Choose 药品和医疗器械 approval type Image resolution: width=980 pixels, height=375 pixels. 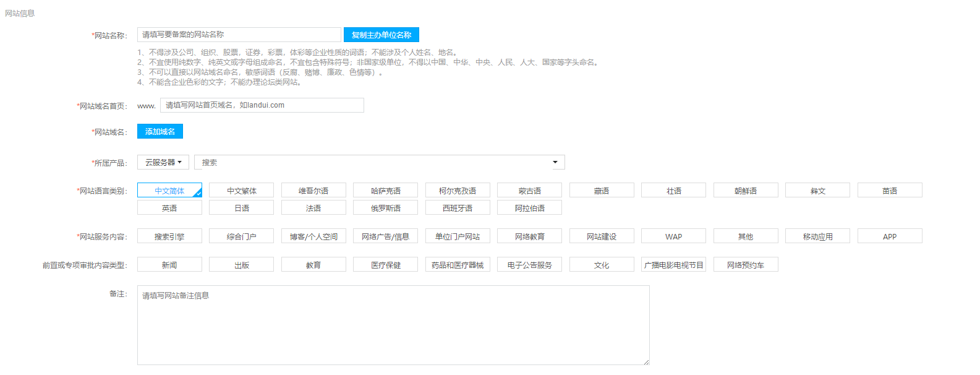coord(458,265)
